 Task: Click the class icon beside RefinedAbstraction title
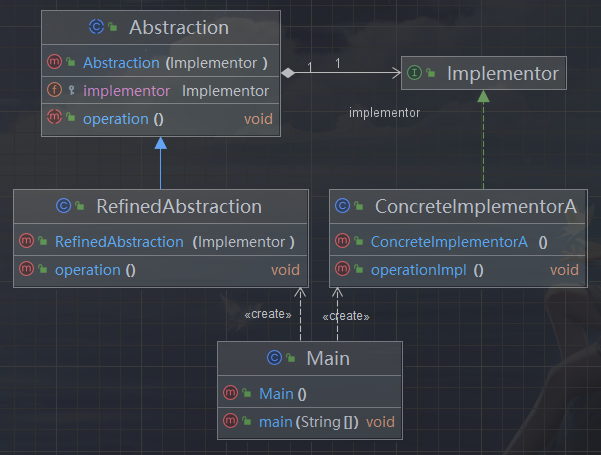click(64, 207)
